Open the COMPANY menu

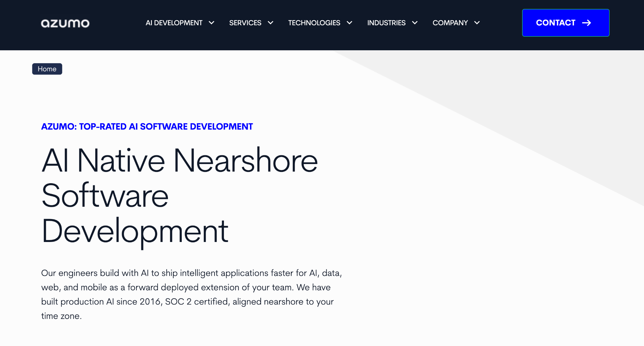[x=450, y=23]
